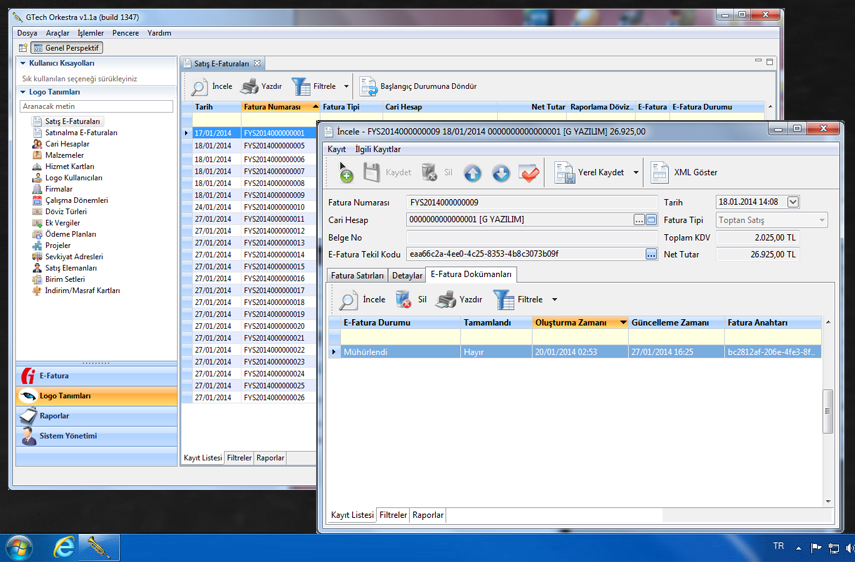Expand Filtrele dropdown arrow in main list toolbar
The image size is (855, 562).
[x=346, y=87]
